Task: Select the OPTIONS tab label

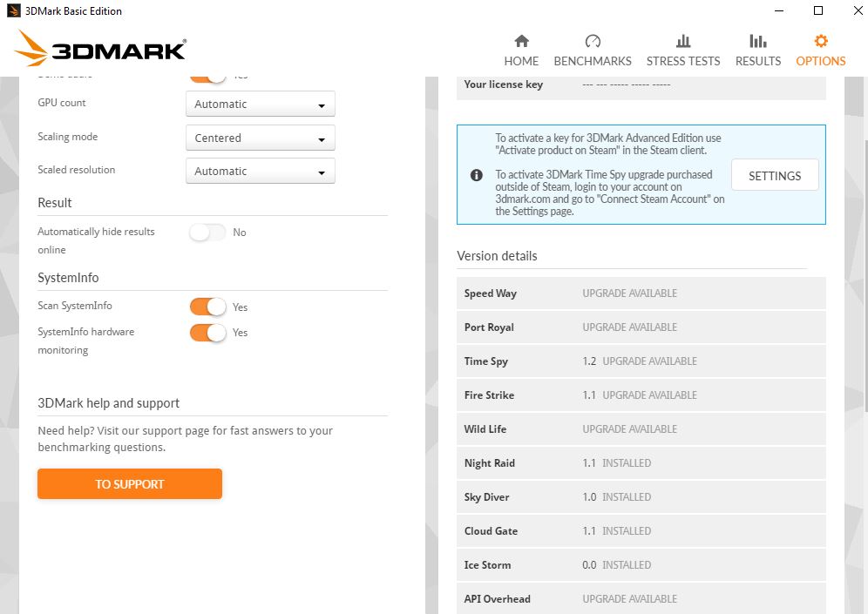Action: [820, 61]
